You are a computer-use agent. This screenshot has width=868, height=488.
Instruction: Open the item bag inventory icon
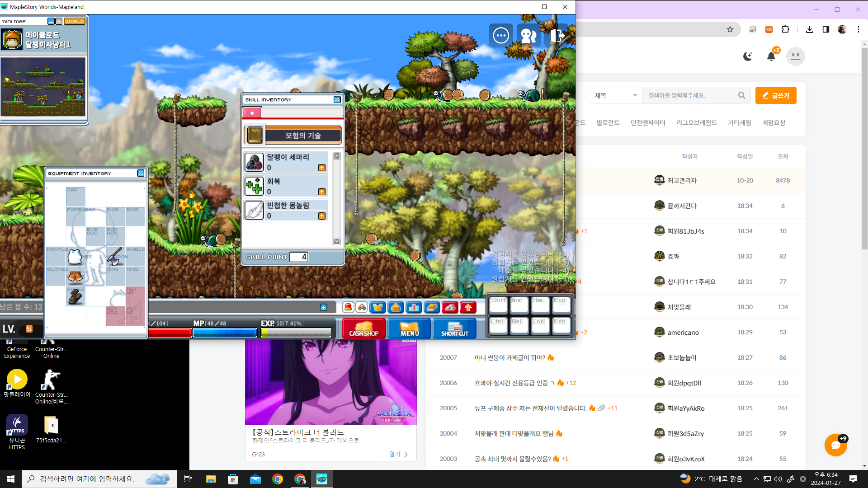[396, 308]
